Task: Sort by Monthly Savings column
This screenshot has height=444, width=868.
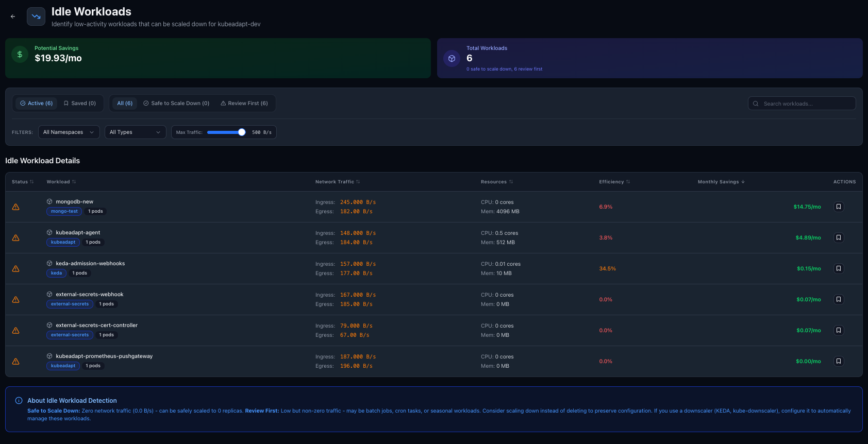Action: [x=721, y=182]
